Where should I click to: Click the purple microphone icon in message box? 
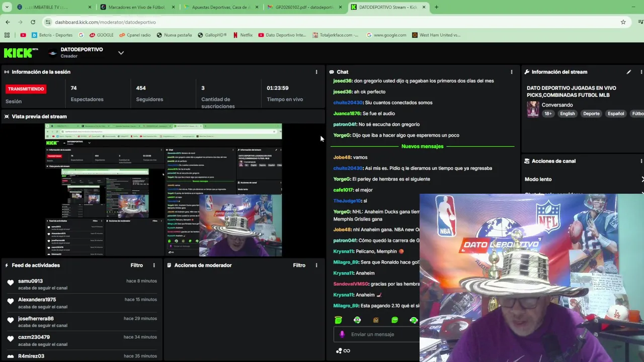(342, 334)
